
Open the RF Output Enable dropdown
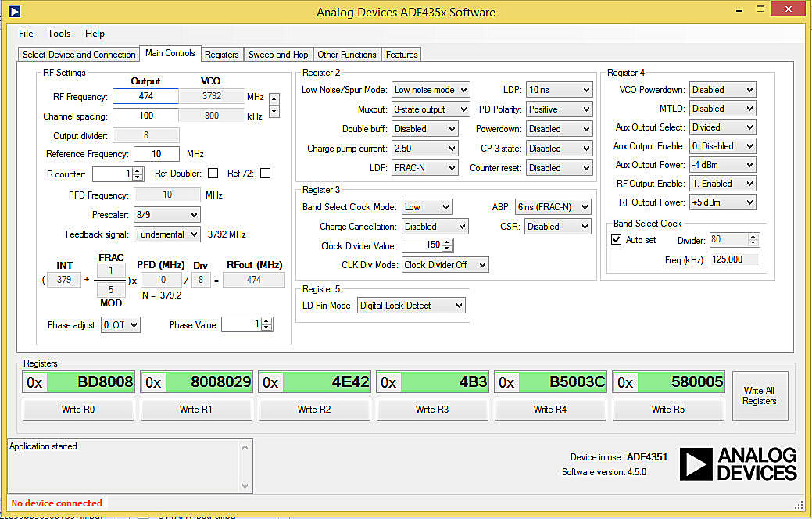coord(722,184)
